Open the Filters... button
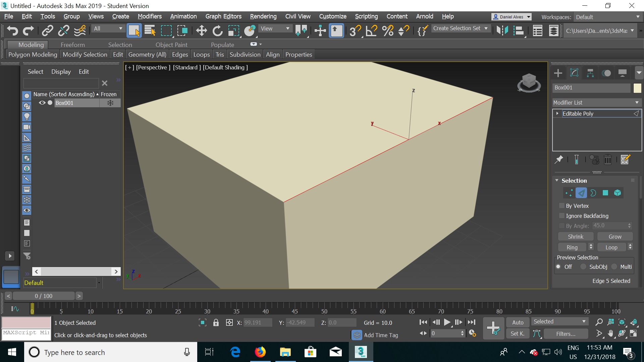 566,334
